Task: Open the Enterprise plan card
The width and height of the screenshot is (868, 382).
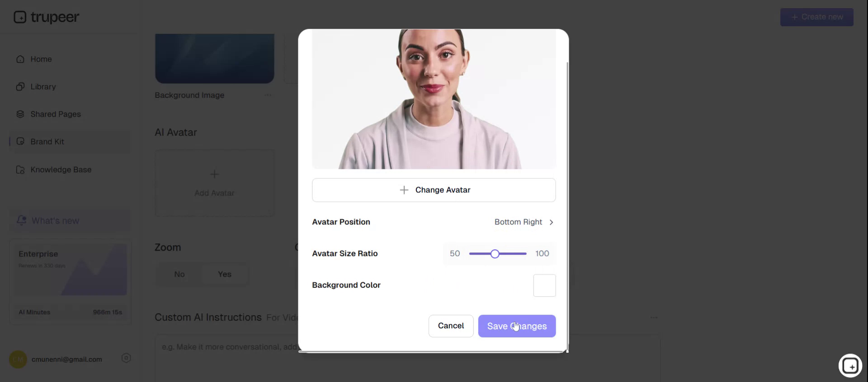Action: click(70, 282)
